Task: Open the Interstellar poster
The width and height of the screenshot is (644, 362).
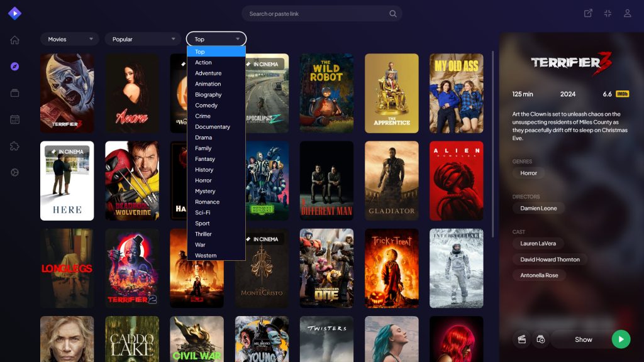Action: pyautogui.click(x=457, y=268)
